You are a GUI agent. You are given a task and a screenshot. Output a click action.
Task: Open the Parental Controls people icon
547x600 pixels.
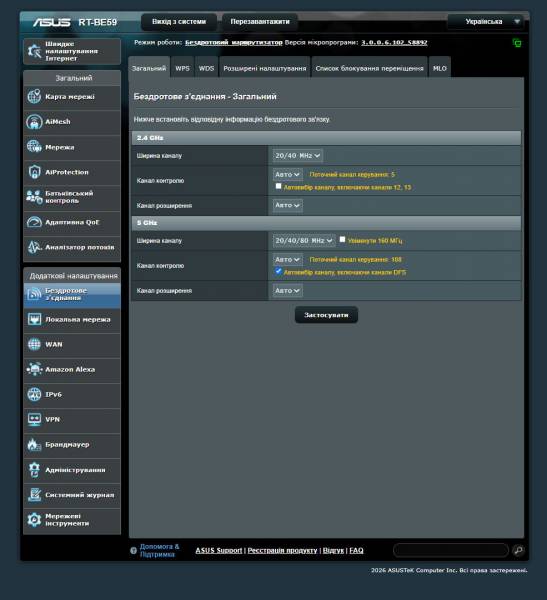(x=34, y=197)
